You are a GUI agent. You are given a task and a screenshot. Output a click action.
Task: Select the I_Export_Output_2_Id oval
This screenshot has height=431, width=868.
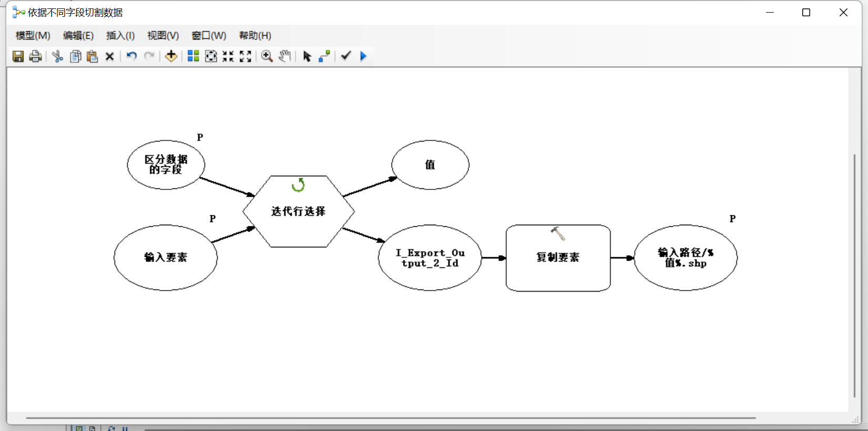(430, 257)
